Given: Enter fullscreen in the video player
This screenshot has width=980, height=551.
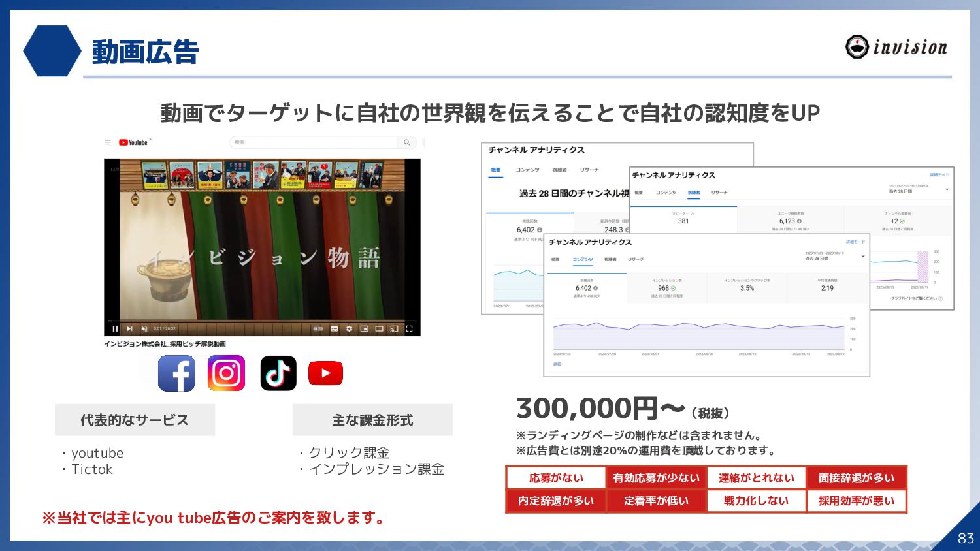Looking at the screenshot, I should coord(409,329).
